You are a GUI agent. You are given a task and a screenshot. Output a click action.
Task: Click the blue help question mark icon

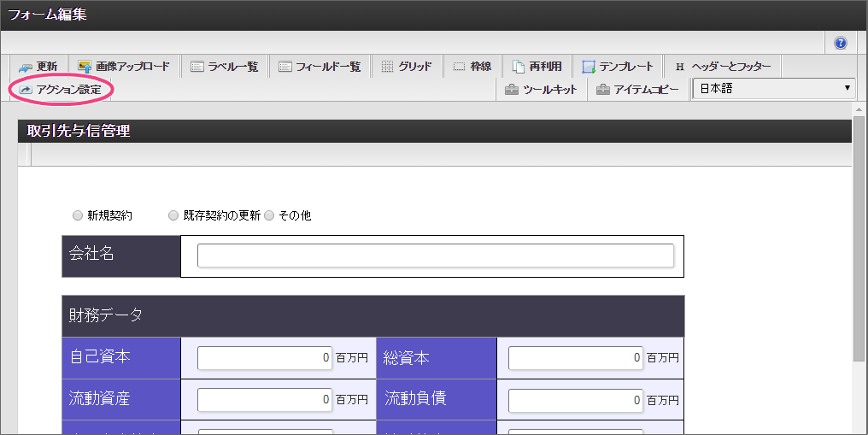tap(841, 43)
